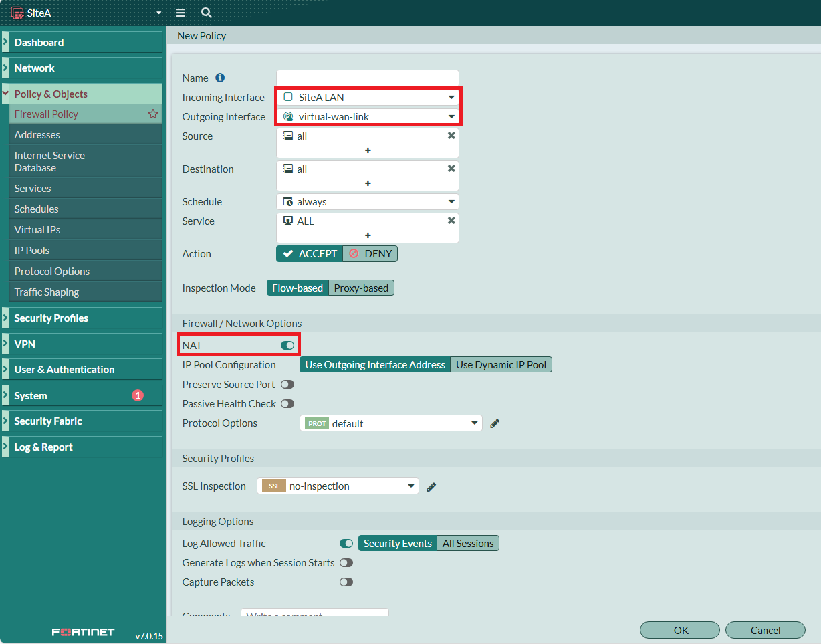Click the FortiGate logo icon beside SiteA

[17, 13]
